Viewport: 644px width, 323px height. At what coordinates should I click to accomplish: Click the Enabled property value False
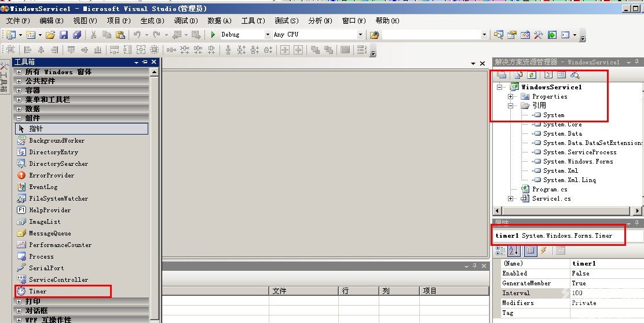pos(608,273)
